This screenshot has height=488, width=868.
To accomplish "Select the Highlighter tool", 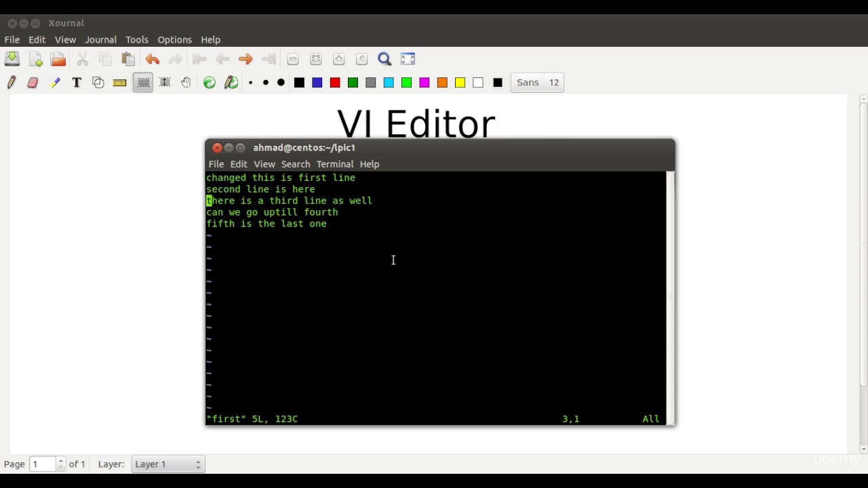I will [55, 83].
